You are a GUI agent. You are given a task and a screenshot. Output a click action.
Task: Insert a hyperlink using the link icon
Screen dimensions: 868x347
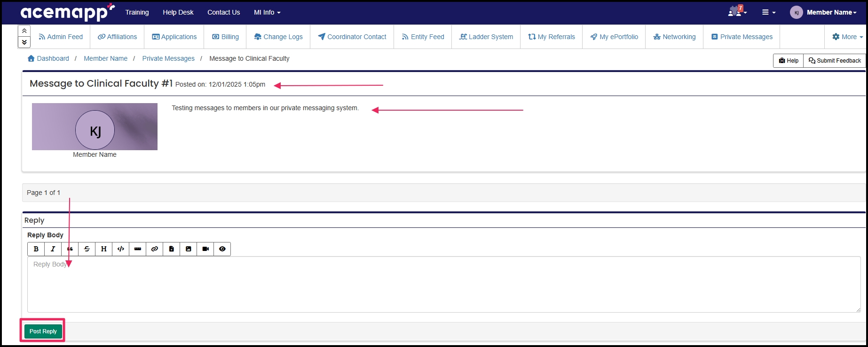tap(155, 249)
